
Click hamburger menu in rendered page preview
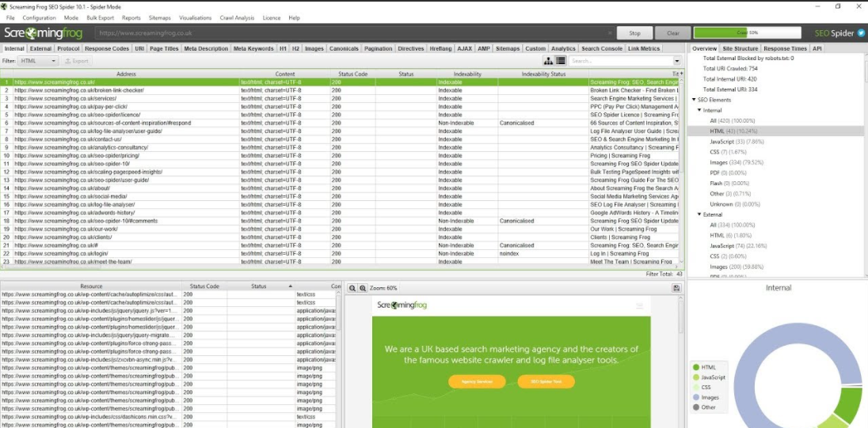pos(639,306)
